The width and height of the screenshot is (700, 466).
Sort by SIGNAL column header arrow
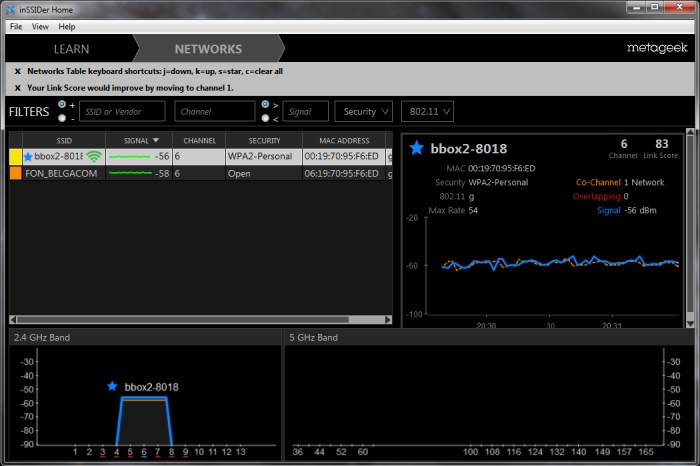pos(156,140)
